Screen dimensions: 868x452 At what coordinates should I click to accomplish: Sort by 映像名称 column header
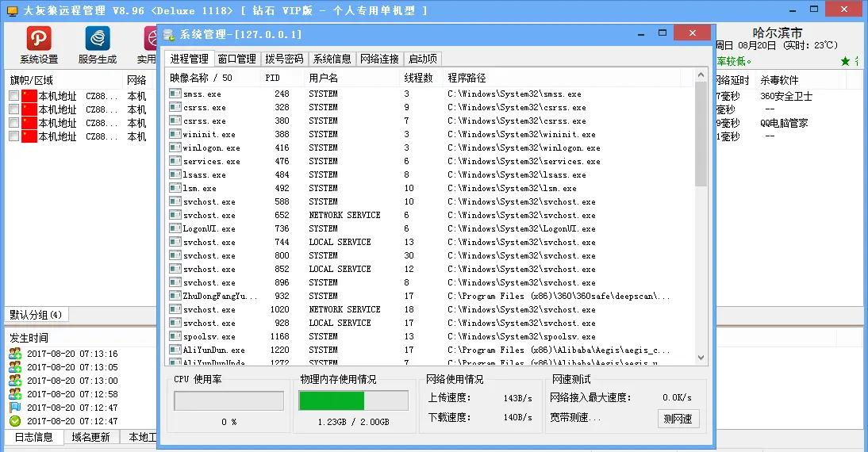213,78
